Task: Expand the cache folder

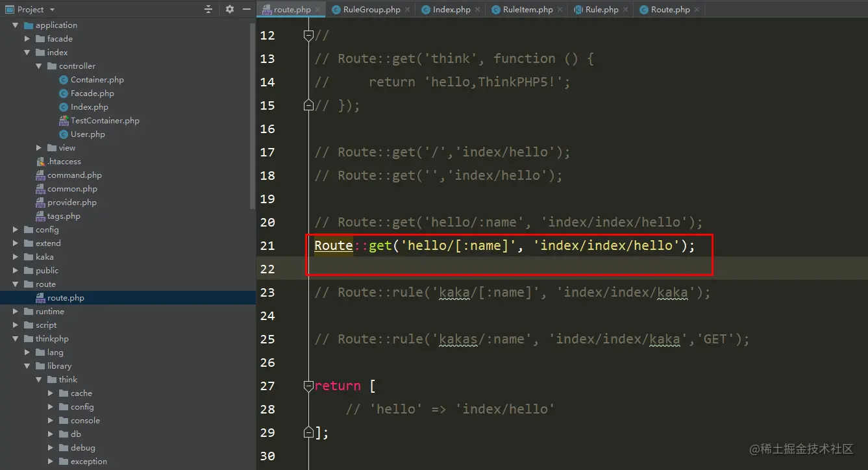Action: click(x=51, y=393)
